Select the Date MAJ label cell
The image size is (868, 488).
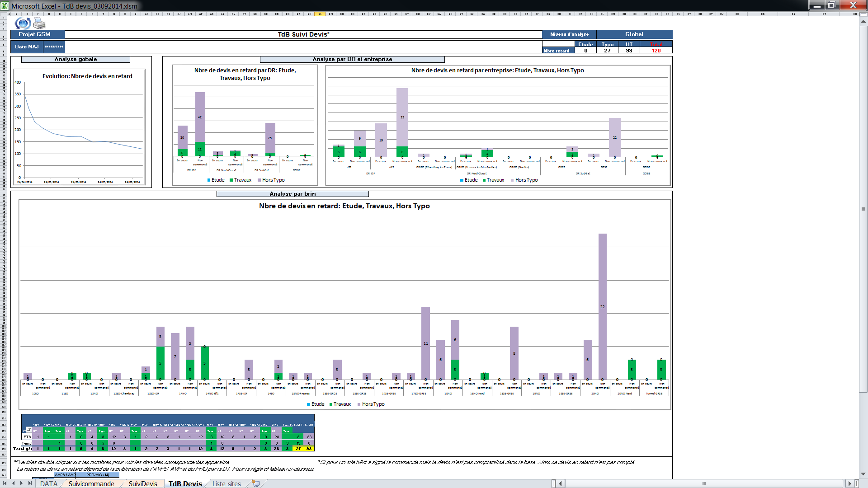[27, 47]
